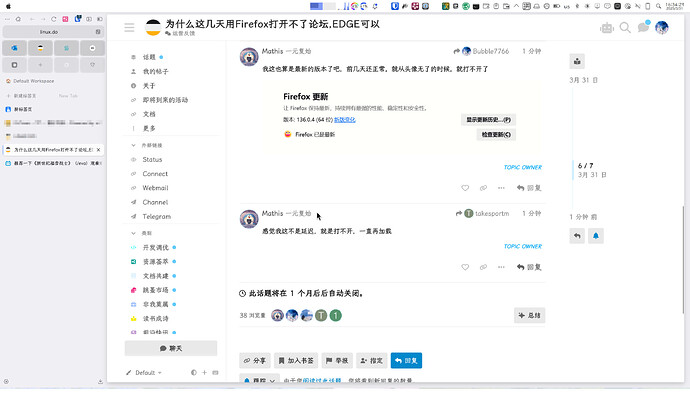690x410 pixels.
Task: Open the chat bubble icon in header
Action: [643, 27]
